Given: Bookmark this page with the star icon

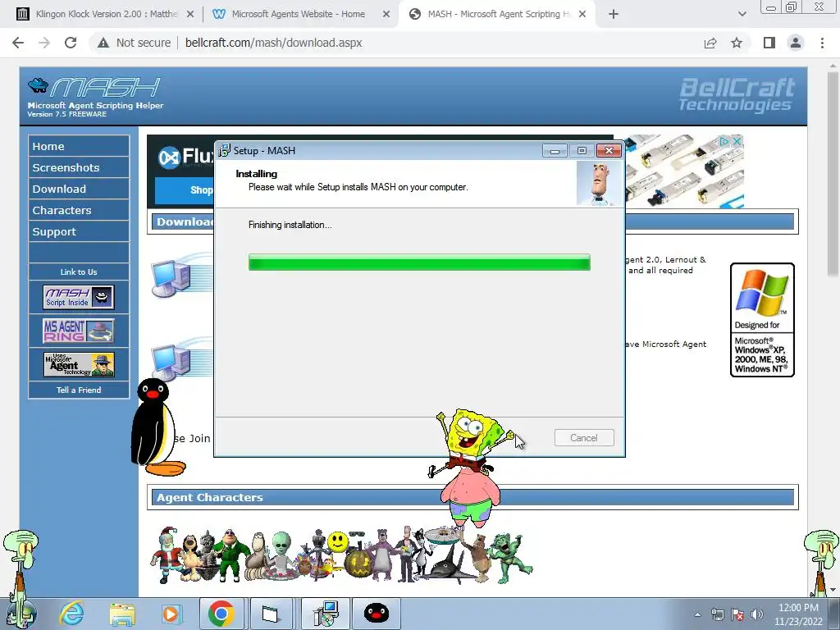Looking at the screenshot, I should 737,43.
